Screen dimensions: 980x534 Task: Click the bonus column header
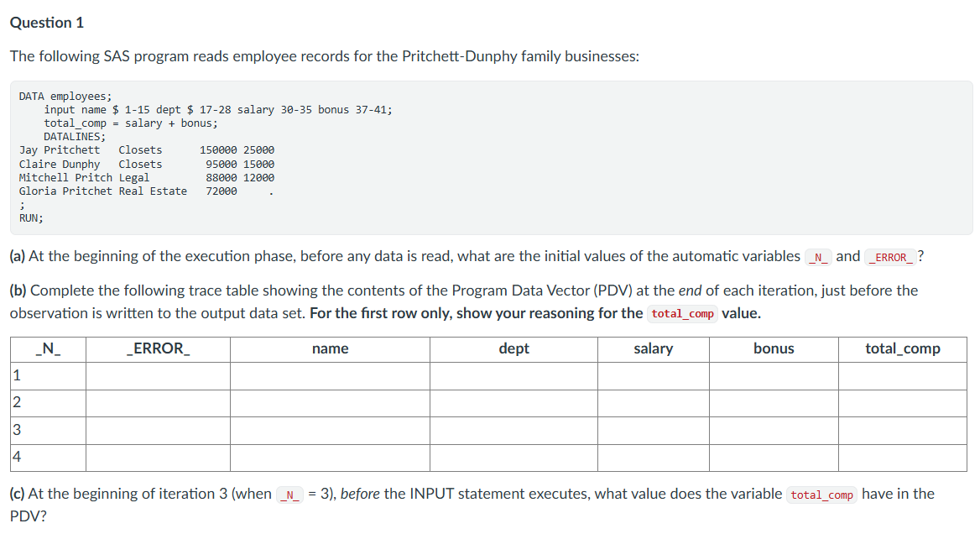(774, 349)
